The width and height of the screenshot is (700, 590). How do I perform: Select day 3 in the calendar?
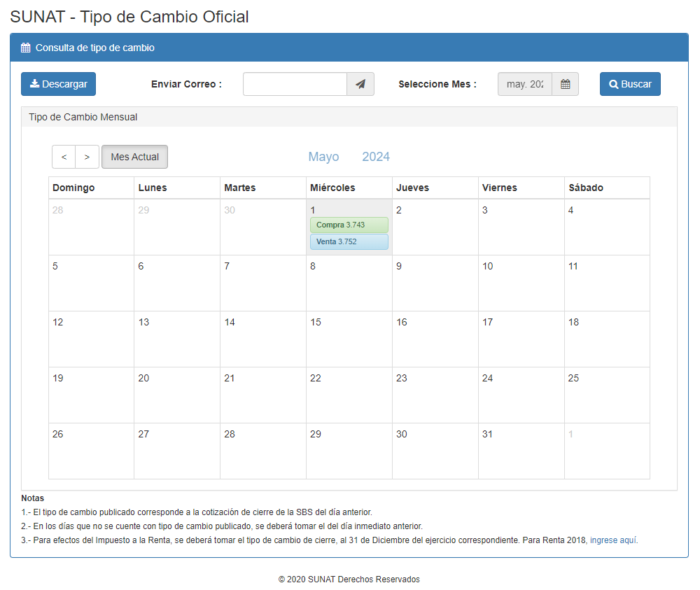tap(521, 227)
